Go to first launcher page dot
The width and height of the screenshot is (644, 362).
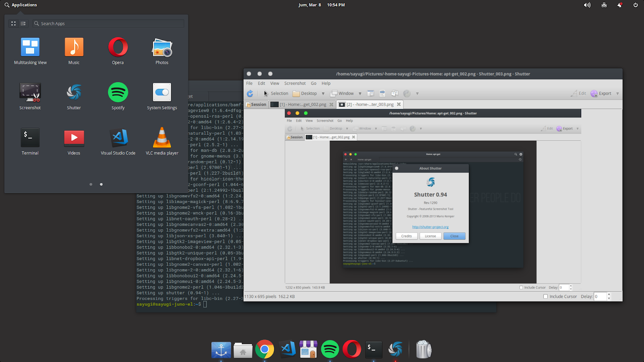pos(91,184)
